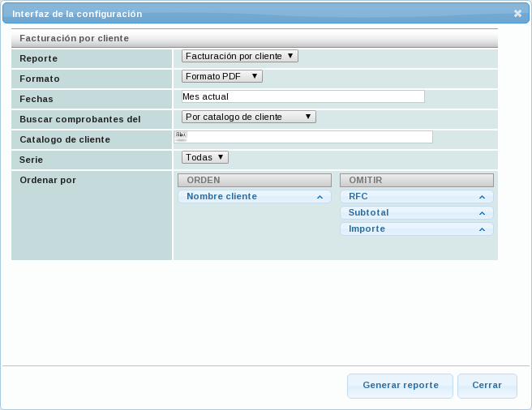Click the Fechas field showing Mes actual
This screenshot has height=410, width=532.
click(303, 96)
